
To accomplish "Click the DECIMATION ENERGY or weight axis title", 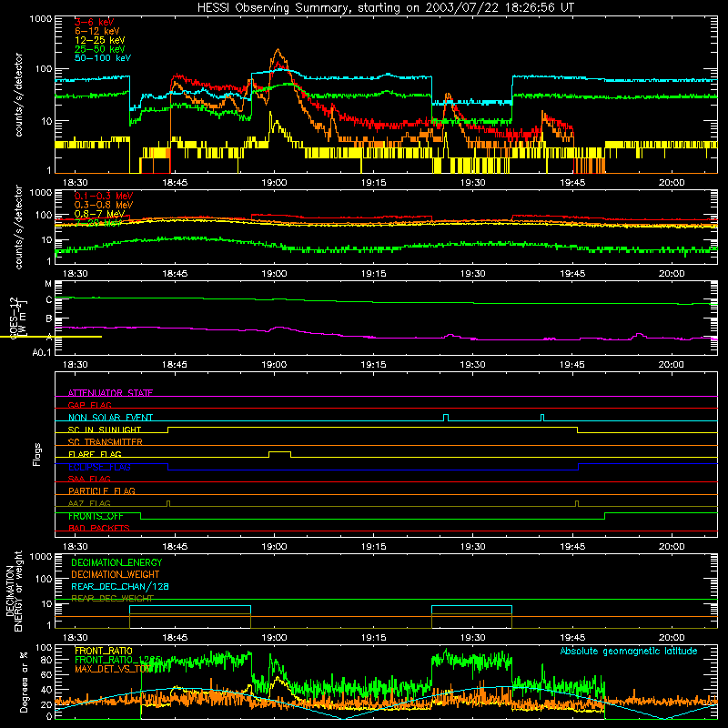I will [x=14, y=591].
